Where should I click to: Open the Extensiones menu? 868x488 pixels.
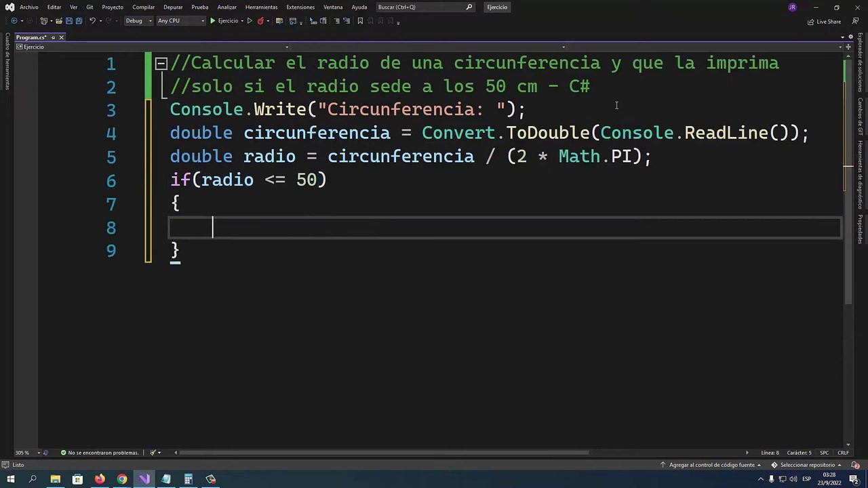coord(300,7)
